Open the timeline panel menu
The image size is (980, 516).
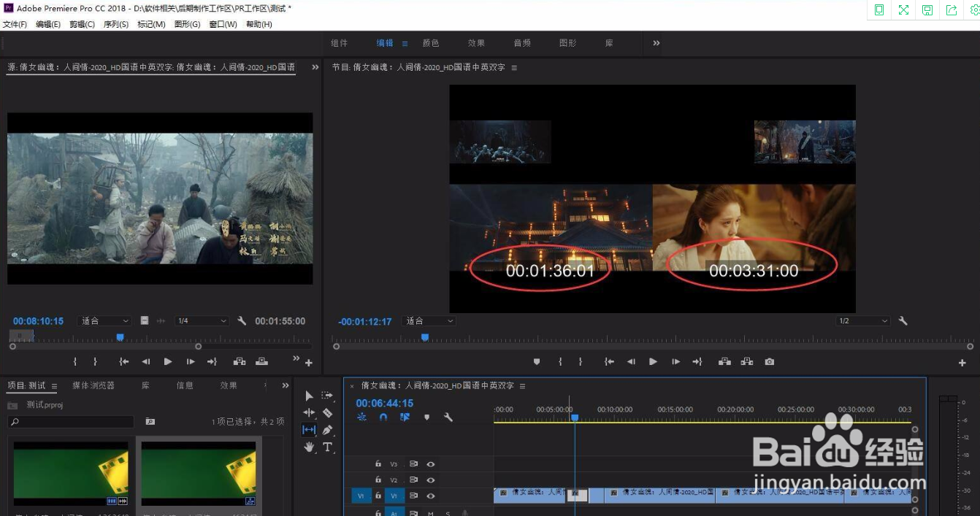click(x=523, y=385)
